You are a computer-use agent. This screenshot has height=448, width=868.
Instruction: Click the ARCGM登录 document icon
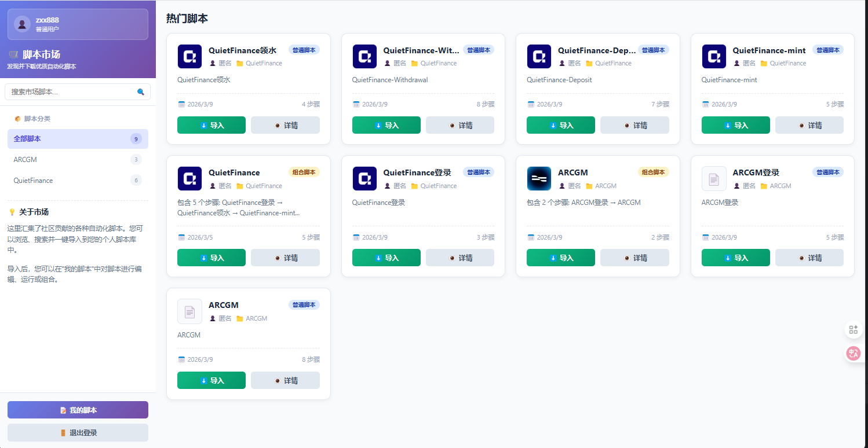[x=714, y=179]
